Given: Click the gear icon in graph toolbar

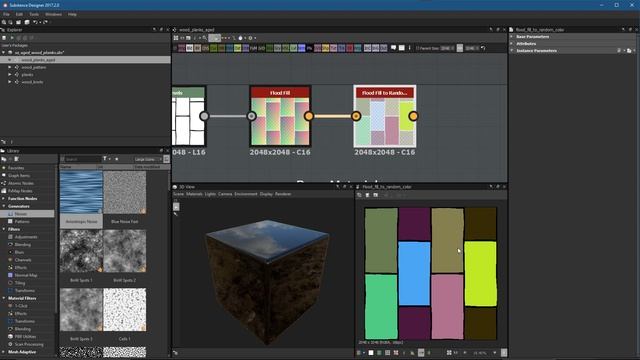Looking at the screenshot, I should pyautogui.click(x=250, y=38).
